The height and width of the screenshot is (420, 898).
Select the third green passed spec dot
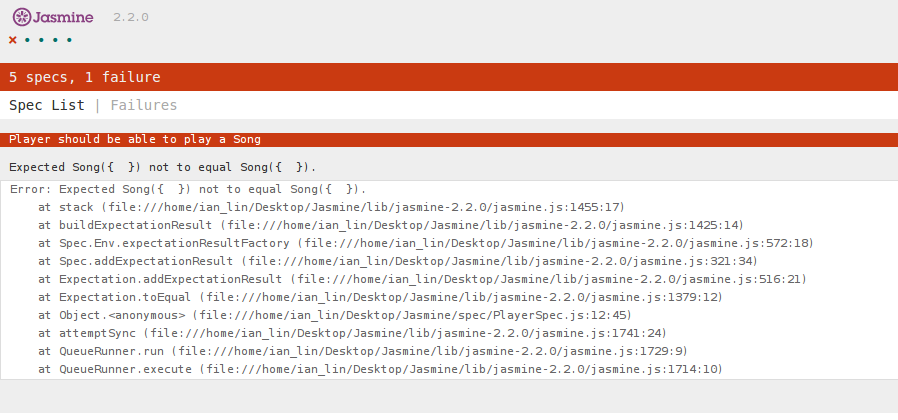click(55, 40)
